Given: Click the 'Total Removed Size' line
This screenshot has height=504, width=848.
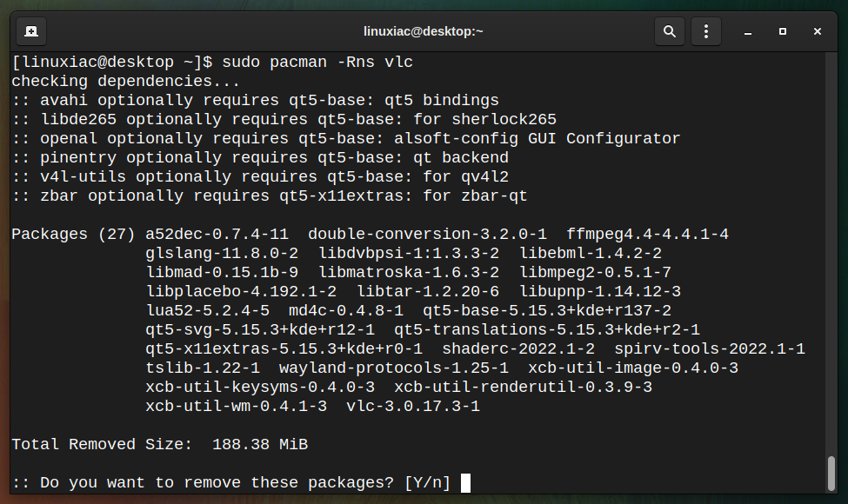Looking at the screenshot, I should click(x=159, y=445).
